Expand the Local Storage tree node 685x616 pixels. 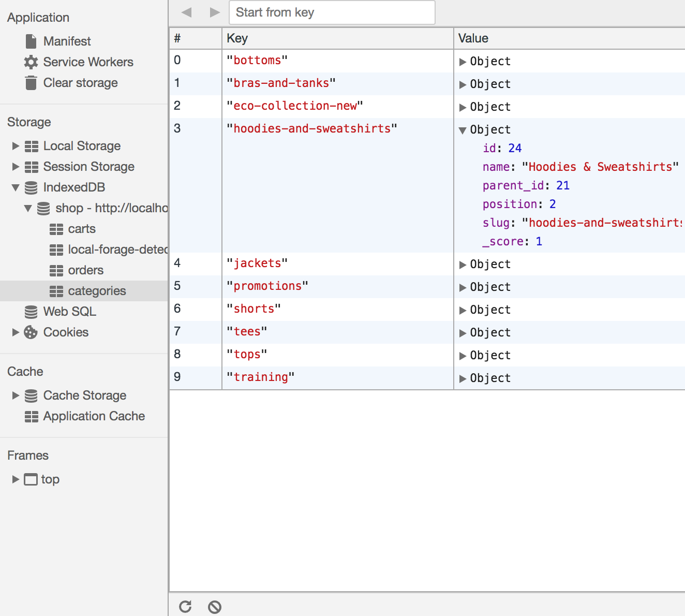(x=16, y=146)
